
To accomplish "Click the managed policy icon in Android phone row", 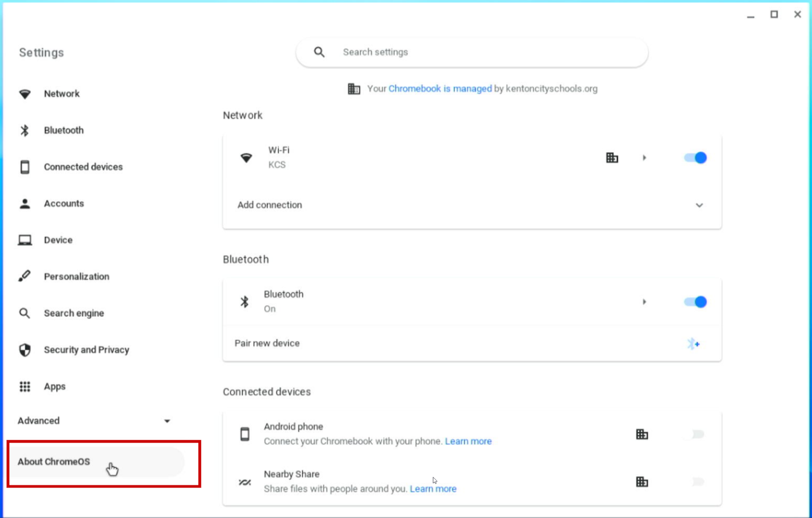I will tap(642, 434).
